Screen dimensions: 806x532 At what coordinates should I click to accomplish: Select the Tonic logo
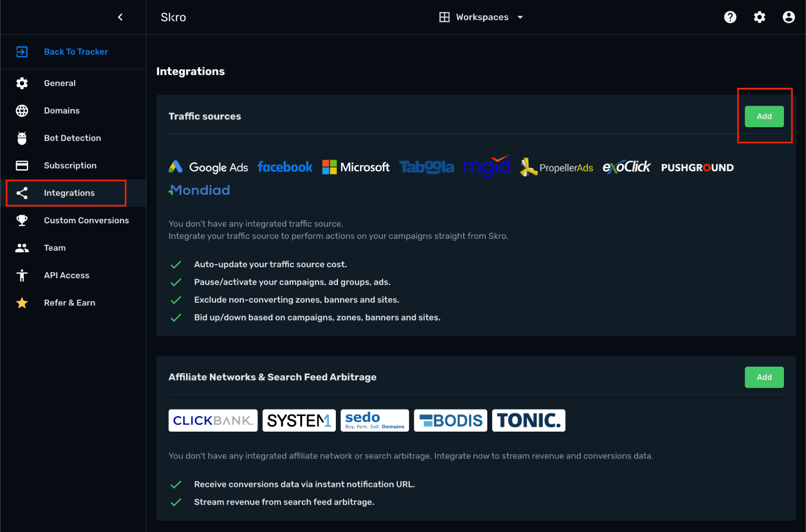(529, 420)
